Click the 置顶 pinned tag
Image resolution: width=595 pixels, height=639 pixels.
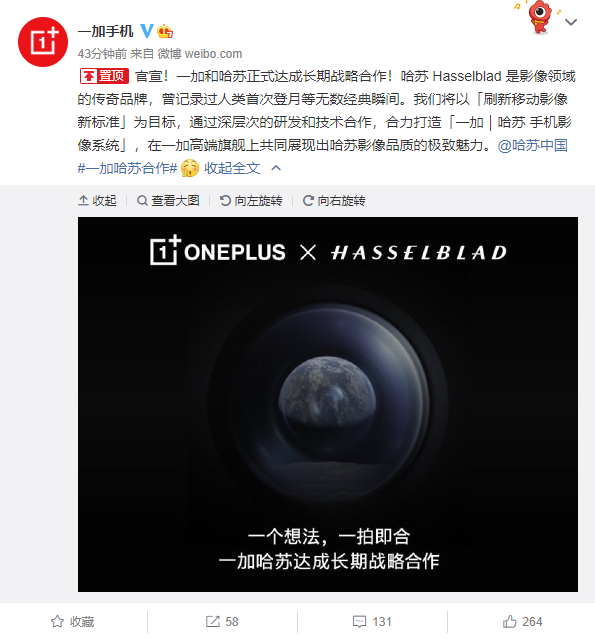pos(104,76)
